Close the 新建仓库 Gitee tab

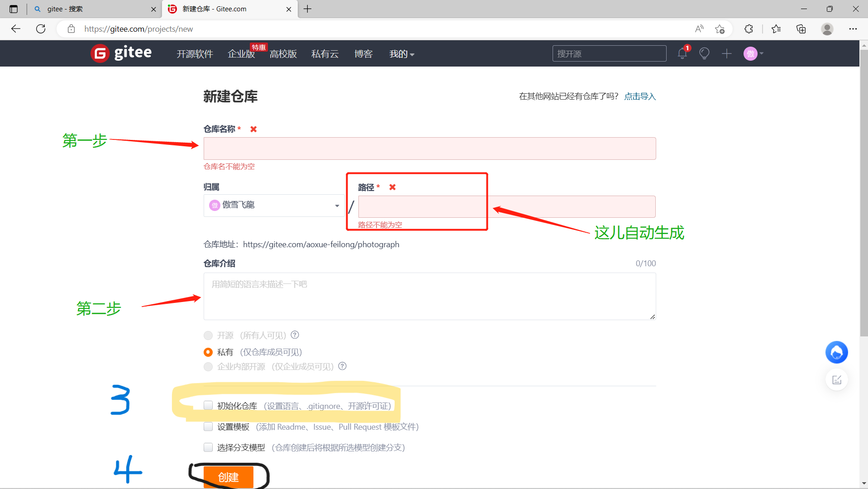pyautogui.click(x=289, y=9)
